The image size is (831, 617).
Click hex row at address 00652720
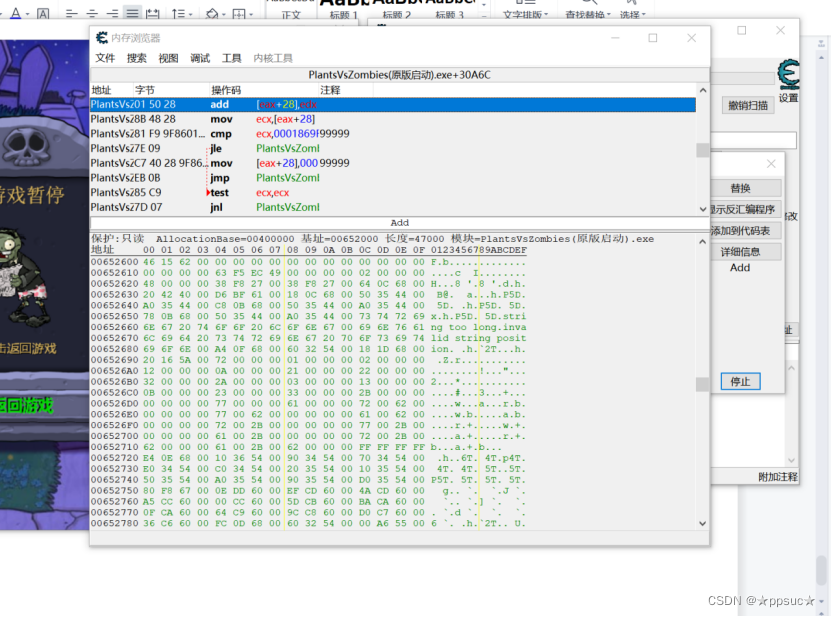[308, 458]
